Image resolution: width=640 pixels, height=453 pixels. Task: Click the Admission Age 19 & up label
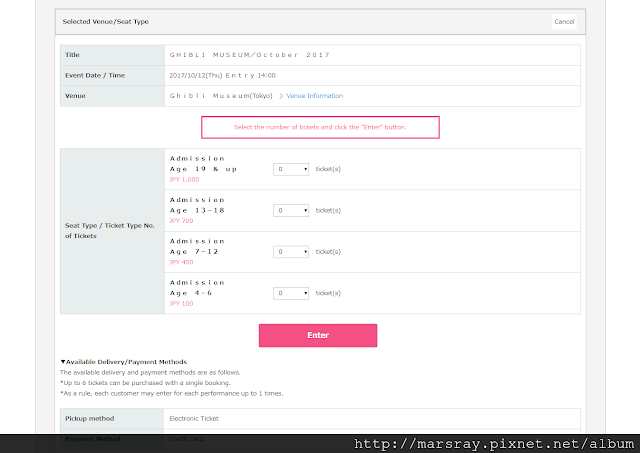(203, 164)
